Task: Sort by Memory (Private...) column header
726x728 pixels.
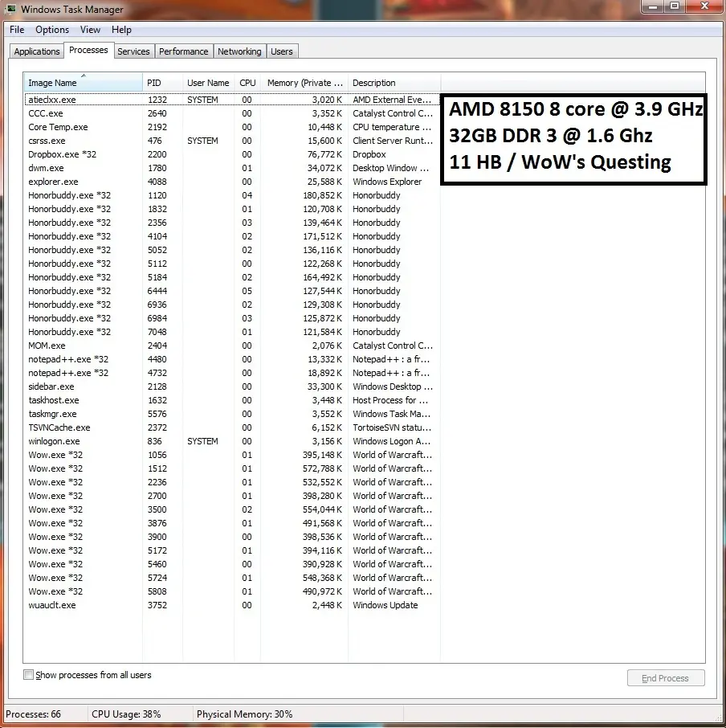Action: click(x=304, y=83)
